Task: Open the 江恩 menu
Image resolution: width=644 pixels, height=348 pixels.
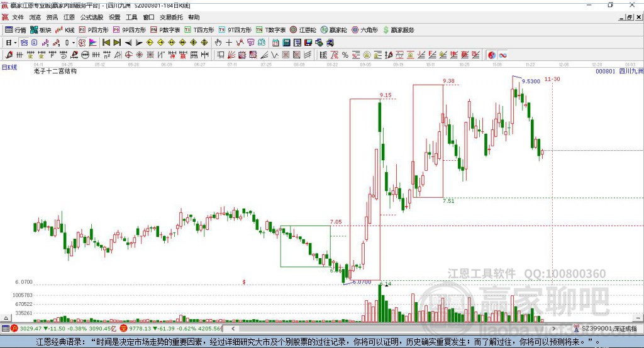Action: [x=69, y=17]
